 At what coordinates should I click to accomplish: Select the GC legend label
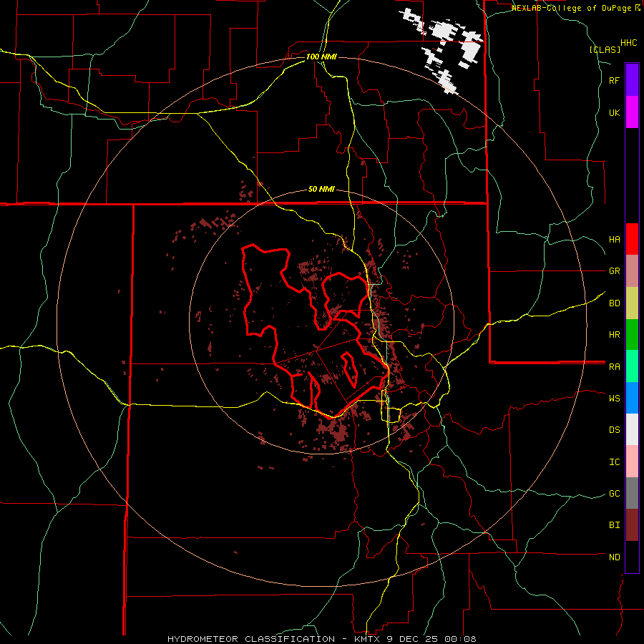pos(614,494)
